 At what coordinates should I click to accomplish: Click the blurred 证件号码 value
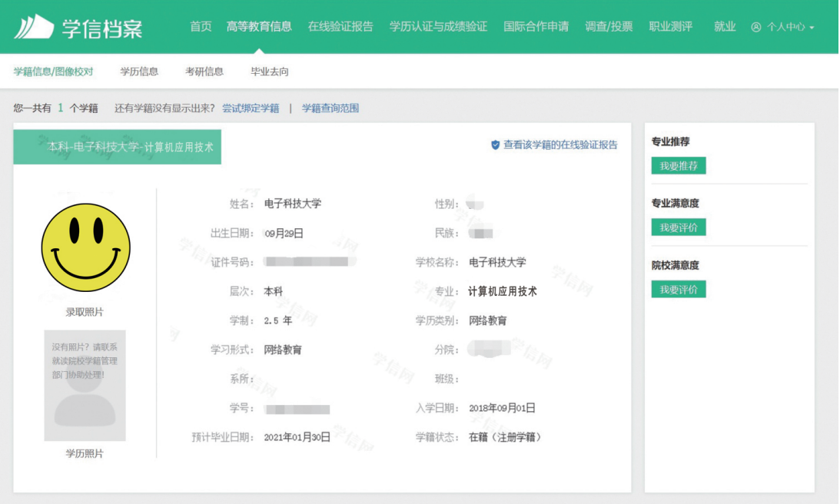tap(310, 262)
